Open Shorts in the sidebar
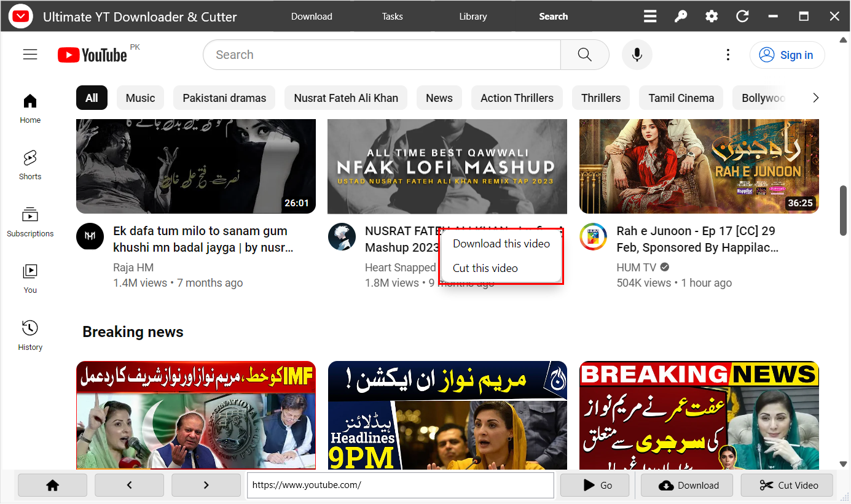The width and height of the screenshot is (851, 504). click(30, 165)
